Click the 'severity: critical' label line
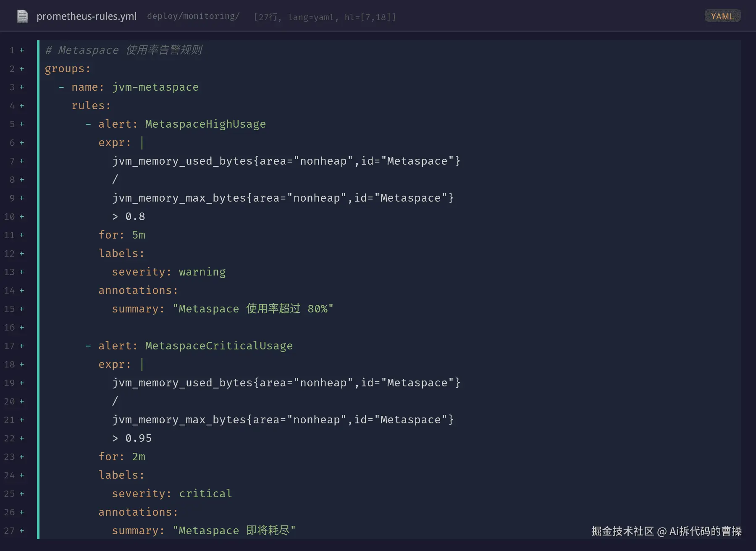 coord(172,494)
